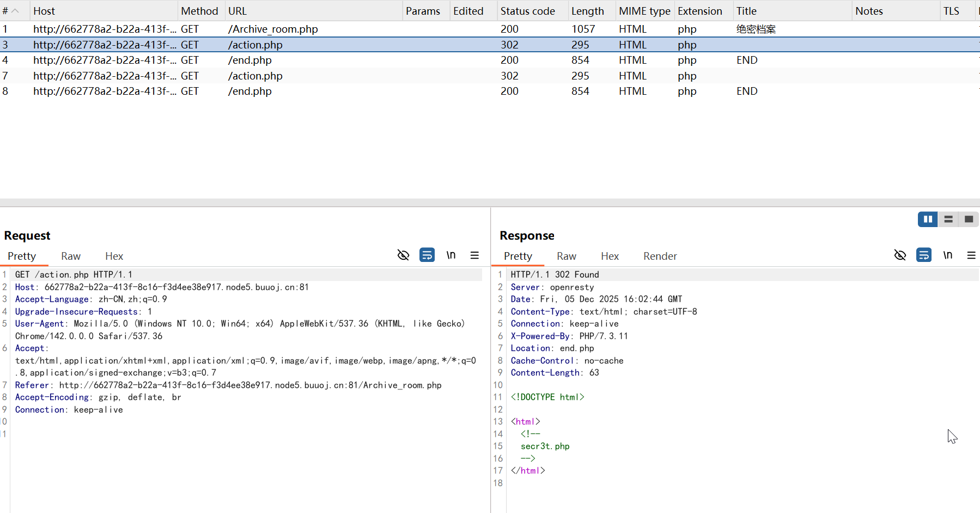Switch to the Raw tab of the Request
Screen dimensions: 980x513
tap(70, 256)
